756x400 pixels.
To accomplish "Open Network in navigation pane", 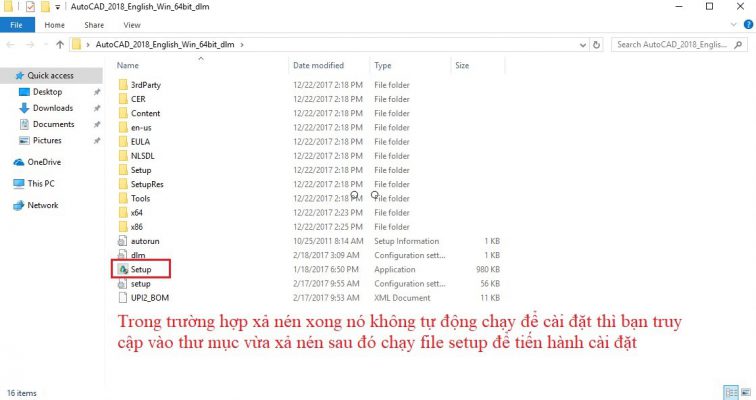I will 42,205.
